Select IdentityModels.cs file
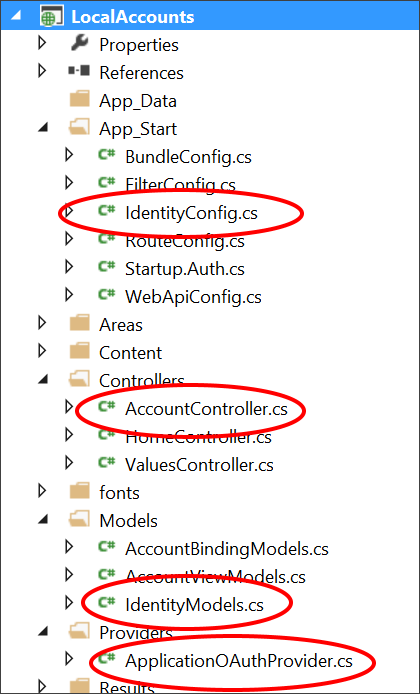Image resolution: width=420 pixels, height=694 pixels. (194, 605)
